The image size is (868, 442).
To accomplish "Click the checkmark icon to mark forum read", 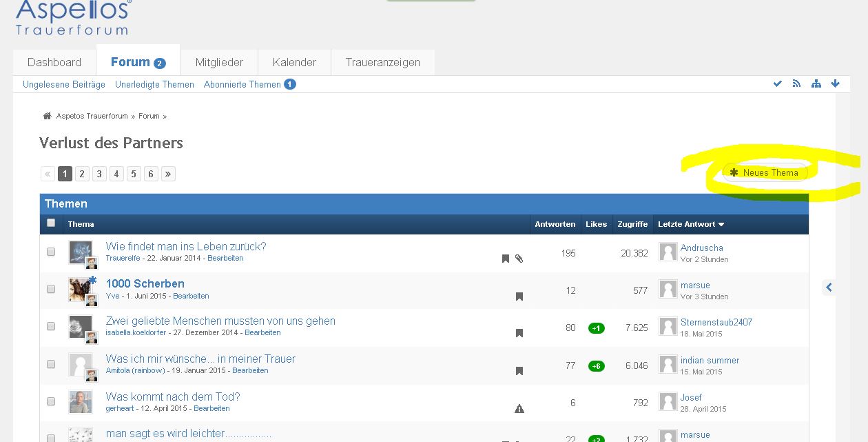I will [777, 84].
